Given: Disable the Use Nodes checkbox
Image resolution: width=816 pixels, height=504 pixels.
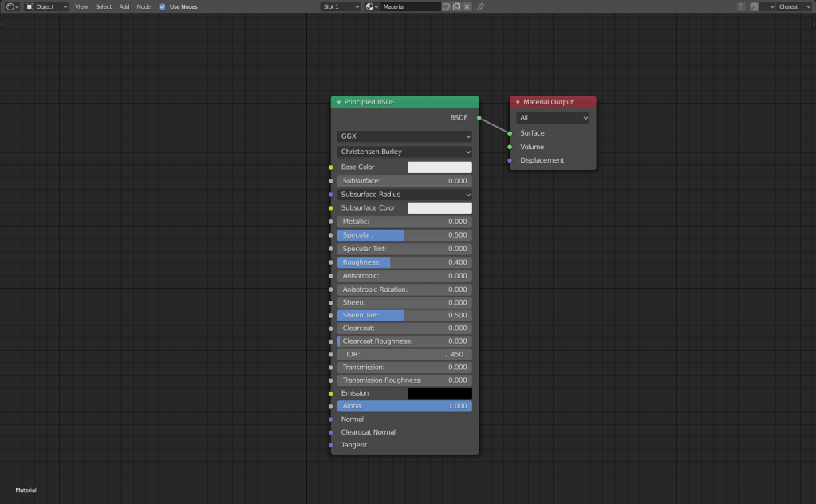Looking at the screenshot, I should click(163, 6).
